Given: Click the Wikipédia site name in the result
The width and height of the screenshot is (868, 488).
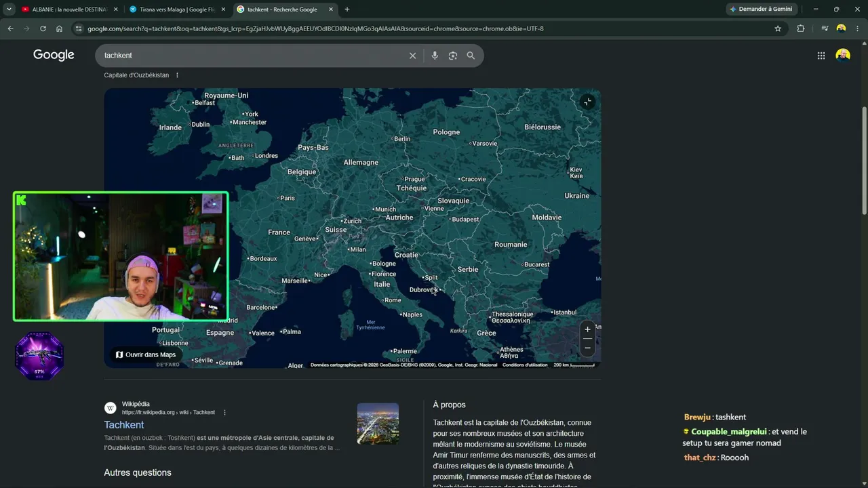Looking at the screenshot, I should (136, 404).
